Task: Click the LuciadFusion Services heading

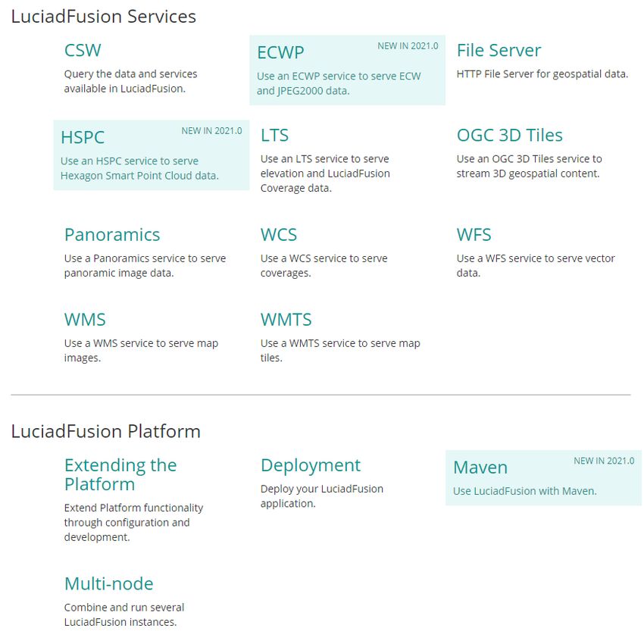Action: tap(104, 17)
